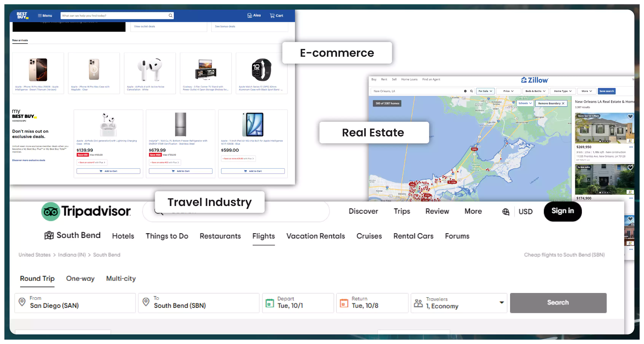Click the Zillow logo
644x344 pixels.
coord(535,80)
